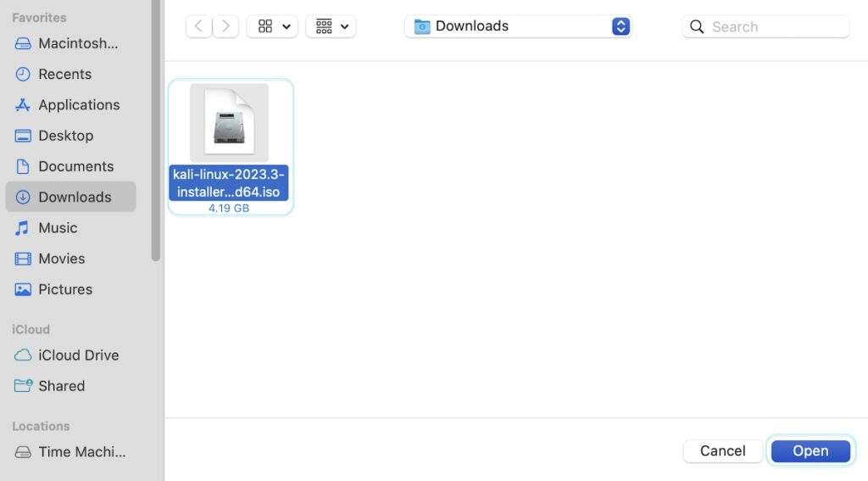Click the Time Machine drive icon
The image size is (868, 481).
[23, 452]
